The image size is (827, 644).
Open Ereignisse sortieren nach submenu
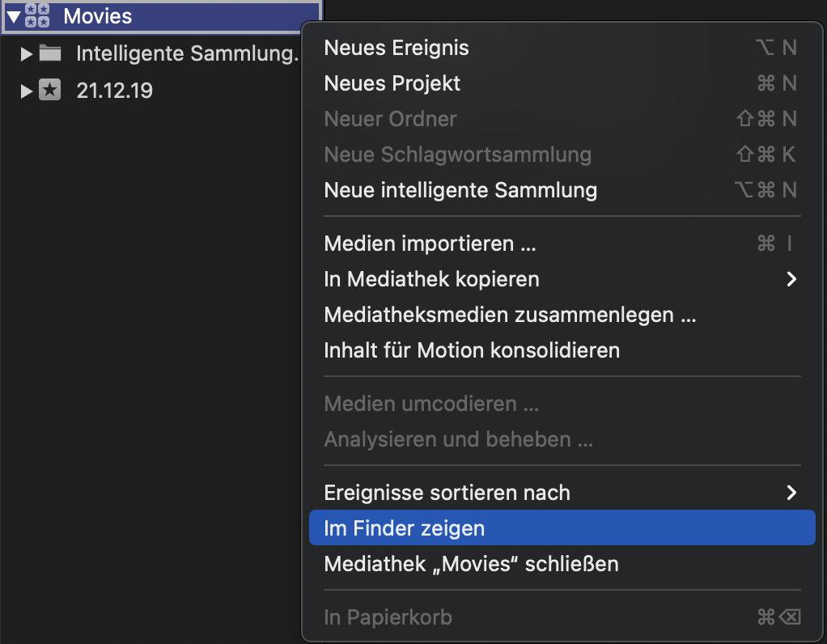(x=447, y=493)
